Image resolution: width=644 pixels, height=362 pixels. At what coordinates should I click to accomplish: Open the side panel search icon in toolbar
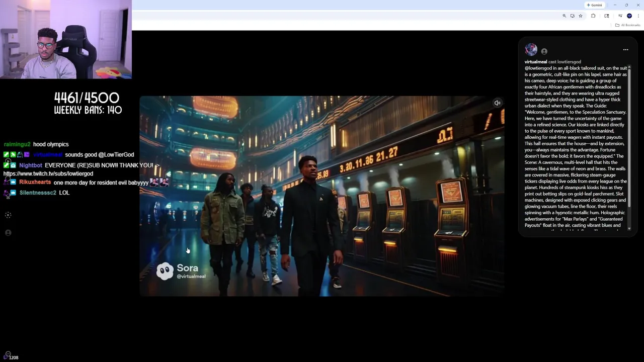point(607,16)
